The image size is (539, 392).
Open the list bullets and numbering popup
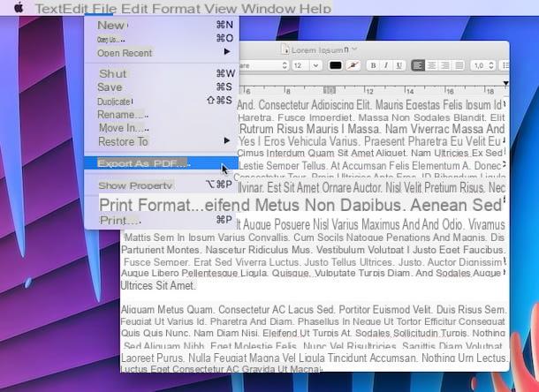tap(505, 65)
